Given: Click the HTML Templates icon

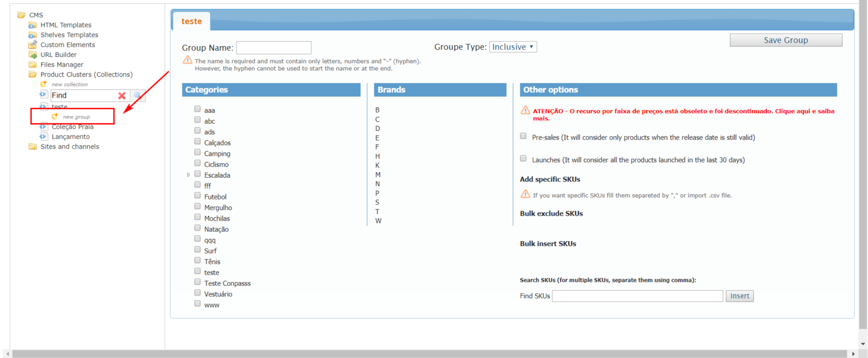Looking at the screenshot, I should [x=32, y=25].
